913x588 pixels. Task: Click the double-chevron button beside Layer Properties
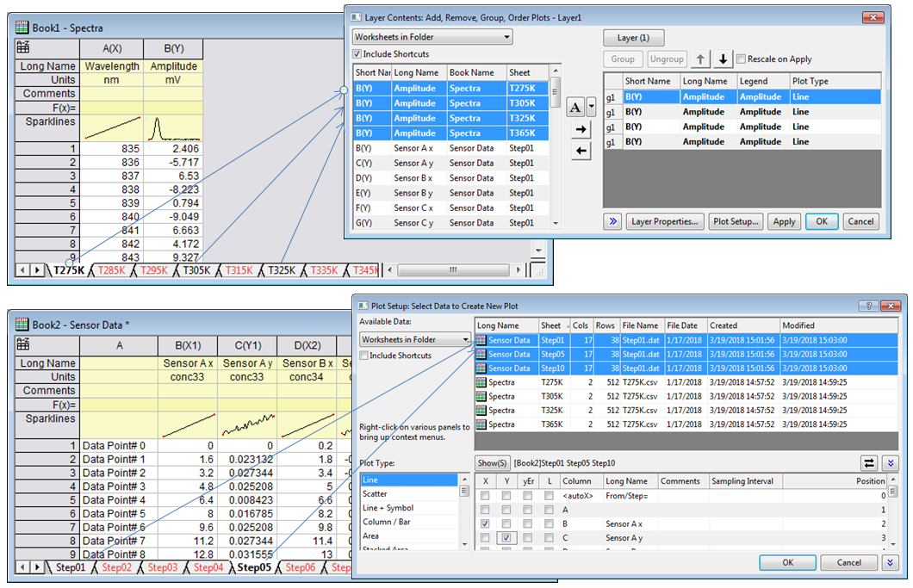[x=612, y=221]
